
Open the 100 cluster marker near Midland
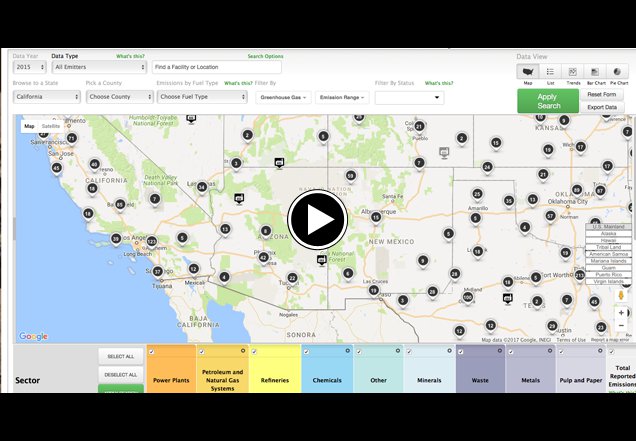[x=468, y=297]
